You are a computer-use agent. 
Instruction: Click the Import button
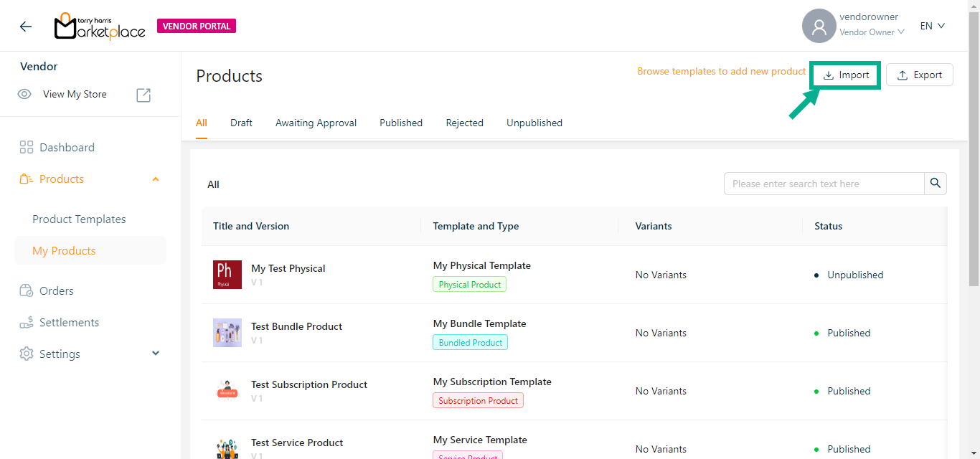coord(845,75)
